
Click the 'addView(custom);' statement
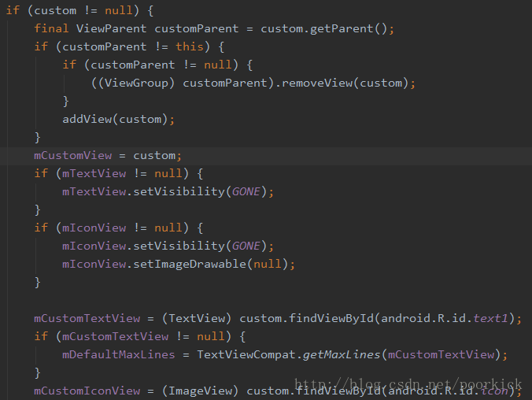[118, 119]
